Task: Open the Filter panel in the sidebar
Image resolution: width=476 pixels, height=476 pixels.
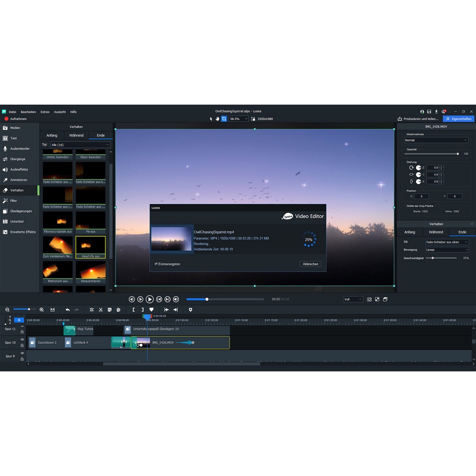Action: (20, 201)
